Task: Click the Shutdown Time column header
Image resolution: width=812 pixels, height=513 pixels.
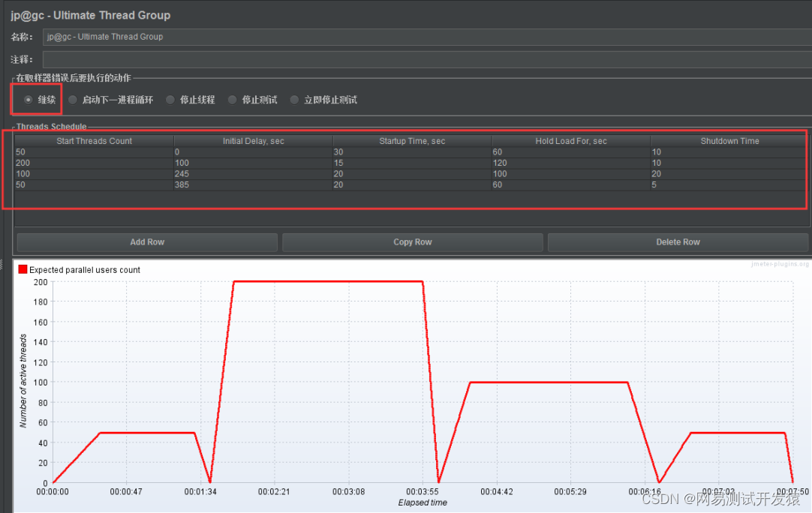Action: tap(729, 141)
